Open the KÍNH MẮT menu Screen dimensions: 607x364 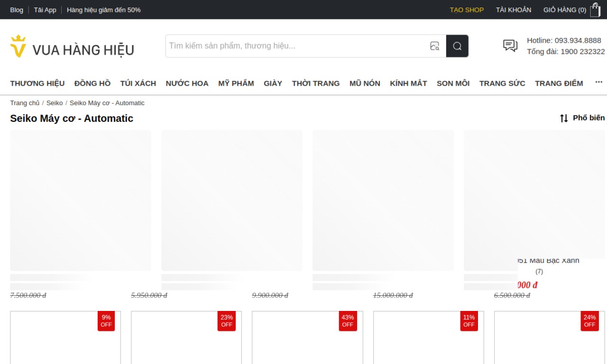coord(408,83)
